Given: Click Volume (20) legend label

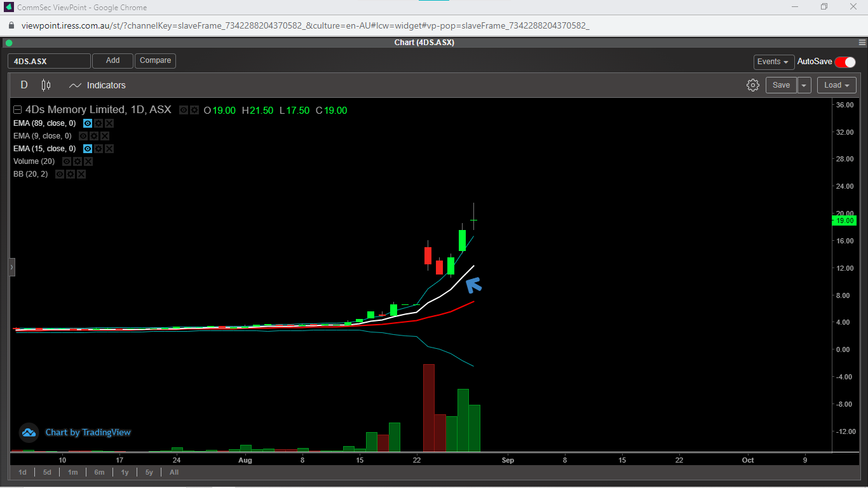Looking at the screenshot, I should (34, 161).
